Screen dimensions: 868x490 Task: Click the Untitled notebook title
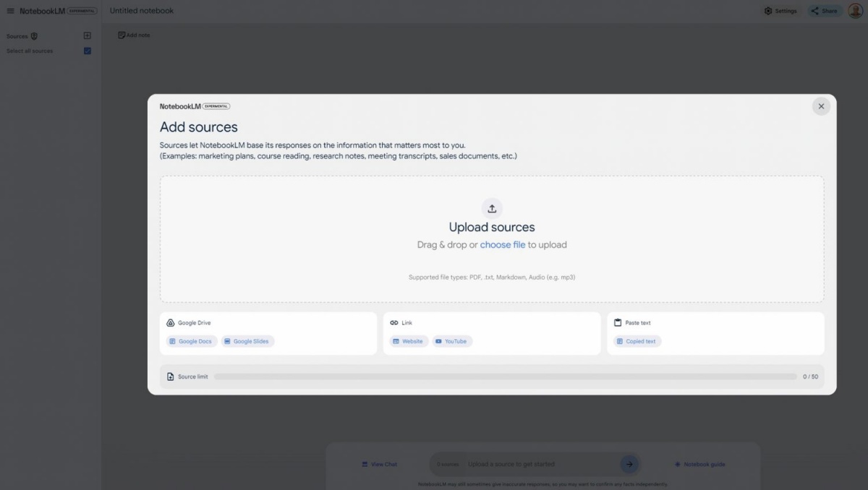tap(142, 11)
